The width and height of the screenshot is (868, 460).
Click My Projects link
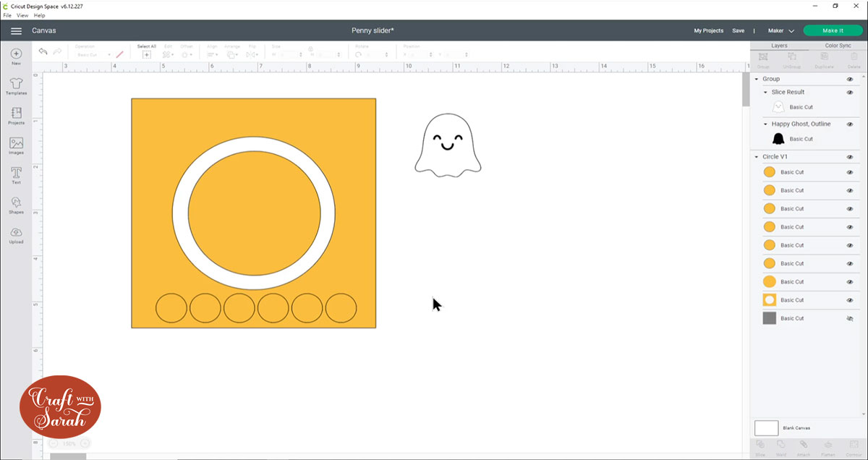point(708,31)
